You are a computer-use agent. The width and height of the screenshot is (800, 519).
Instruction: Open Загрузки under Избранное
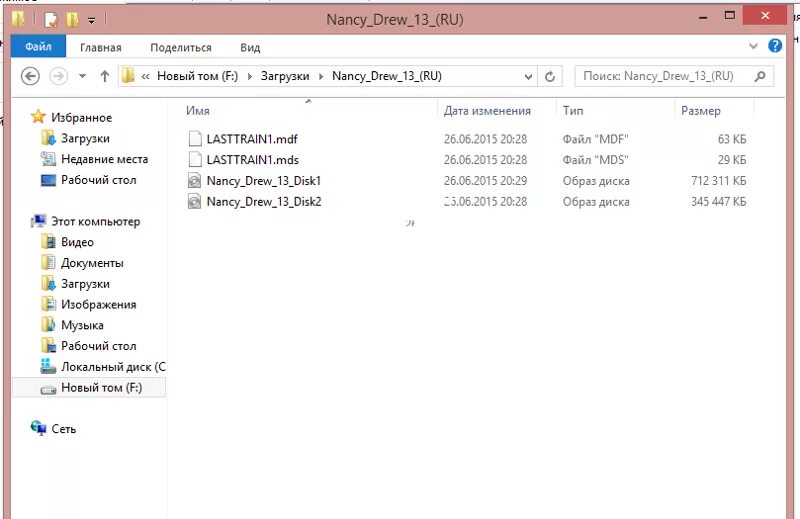85,138
